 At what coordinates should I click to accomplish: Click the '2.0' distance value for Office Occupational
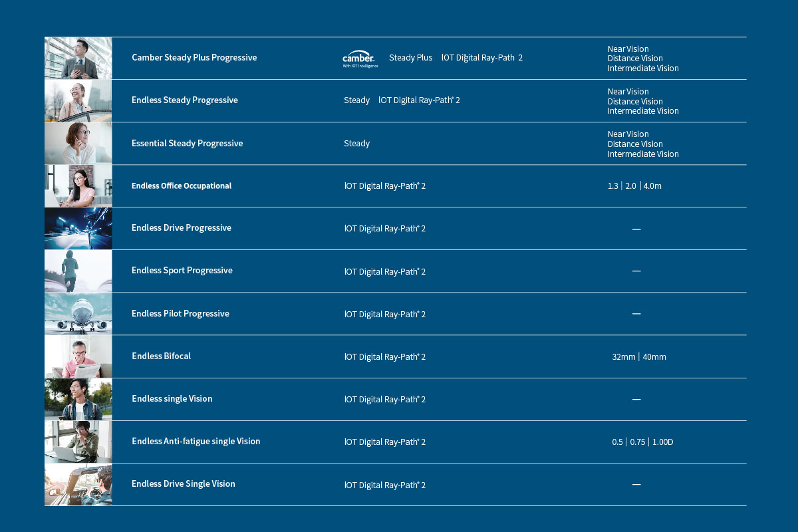630,186
